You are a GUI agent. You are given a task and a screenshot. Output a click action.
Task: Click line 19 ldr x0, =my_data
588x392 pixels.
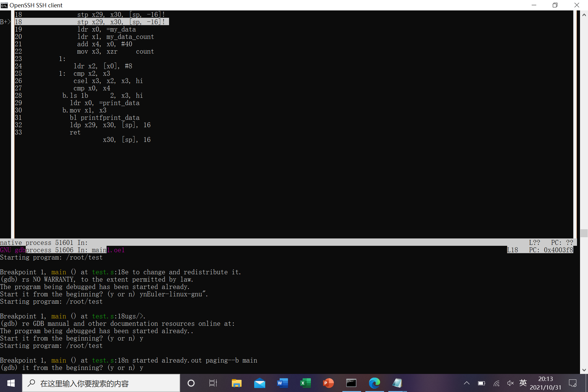[106, 29]
